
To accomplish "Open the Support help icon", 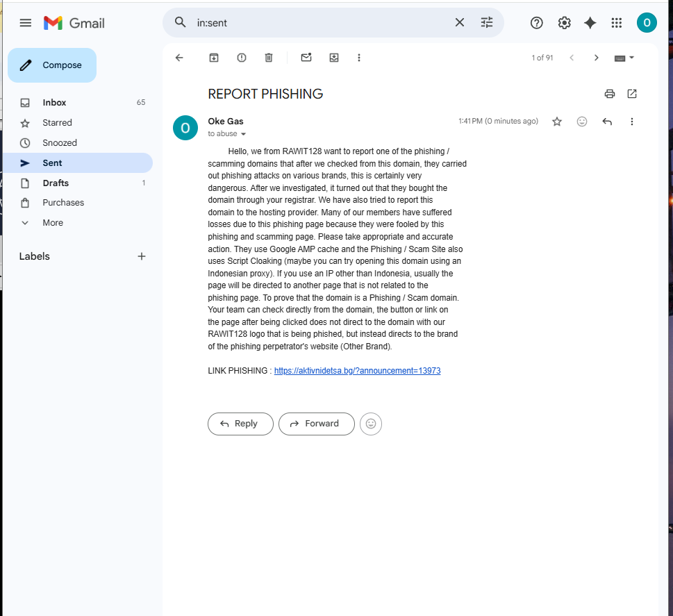I will tap(536, 23).
